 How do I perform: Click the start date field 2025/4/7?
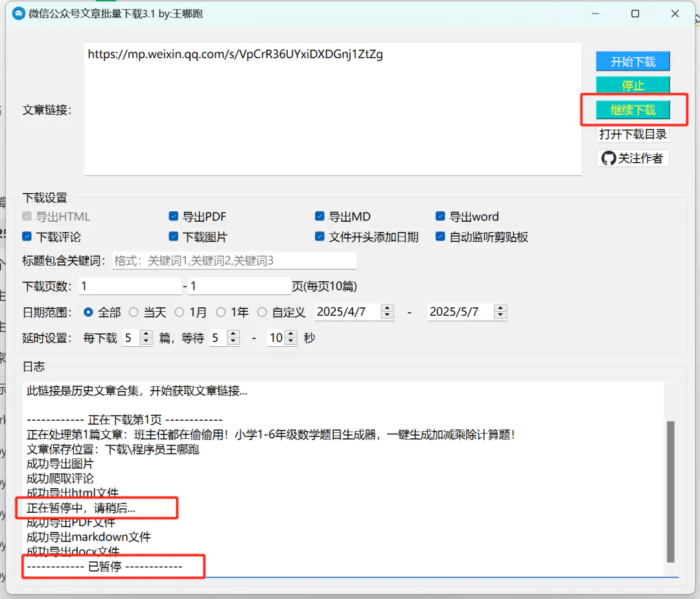click(348, 312)
